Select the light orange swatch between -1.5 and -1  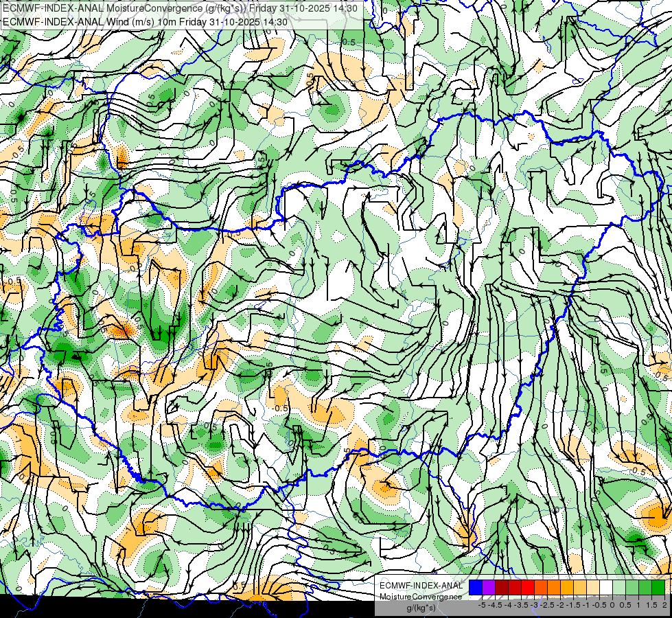pos(580,587)
